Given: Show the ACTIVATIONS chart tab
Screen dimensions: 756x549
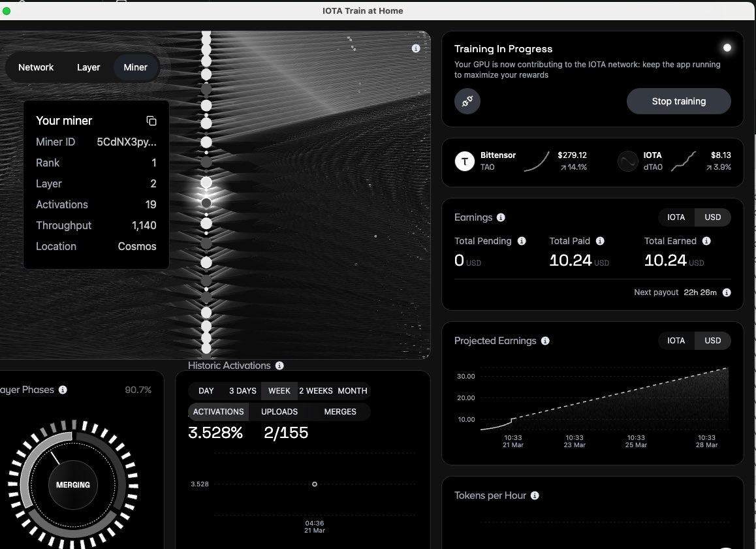Looking at the screenshot, I should click(x=219, y=412).
